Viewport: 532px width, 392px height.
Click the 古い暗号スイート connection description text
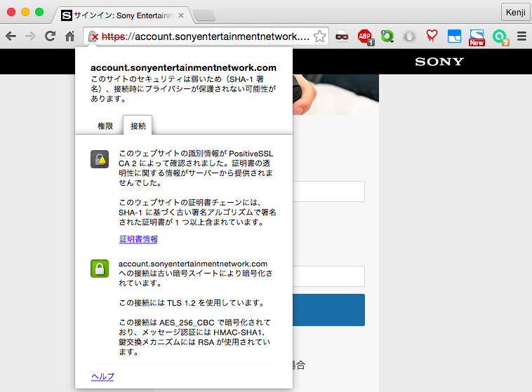click(195, 273)
